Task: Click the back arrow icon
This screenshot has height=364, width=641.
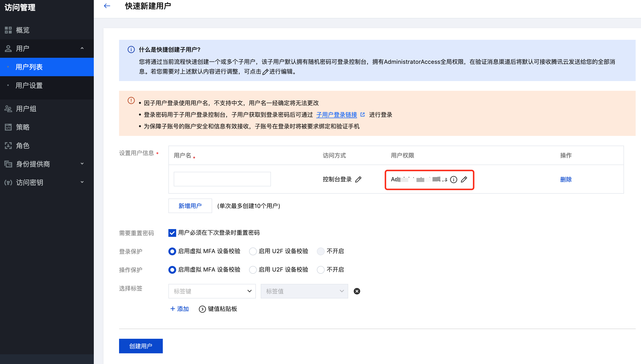Action: (107, 6)
